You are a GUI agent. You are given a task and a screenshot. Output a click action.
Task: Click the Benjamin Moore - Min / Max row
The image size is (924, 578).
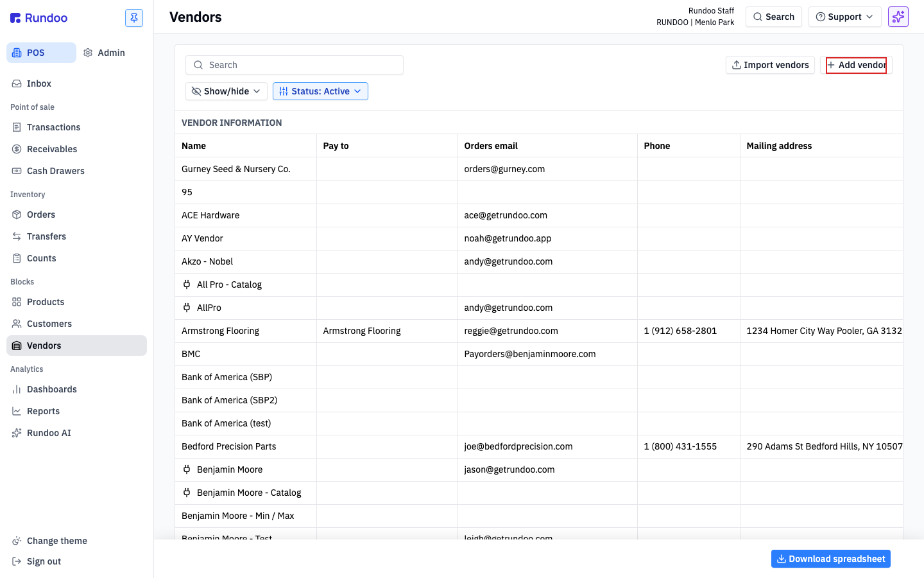pos(539,516)
